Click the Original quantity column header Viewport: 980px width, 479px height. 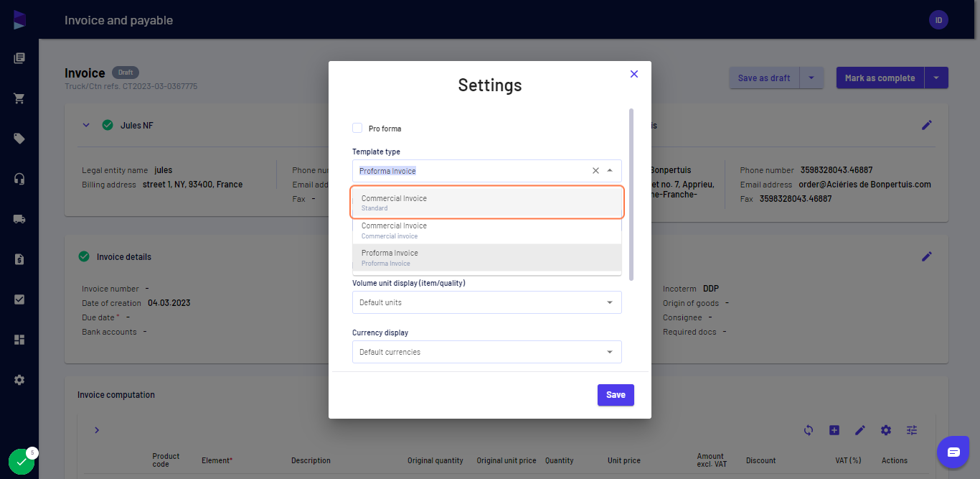435,460
